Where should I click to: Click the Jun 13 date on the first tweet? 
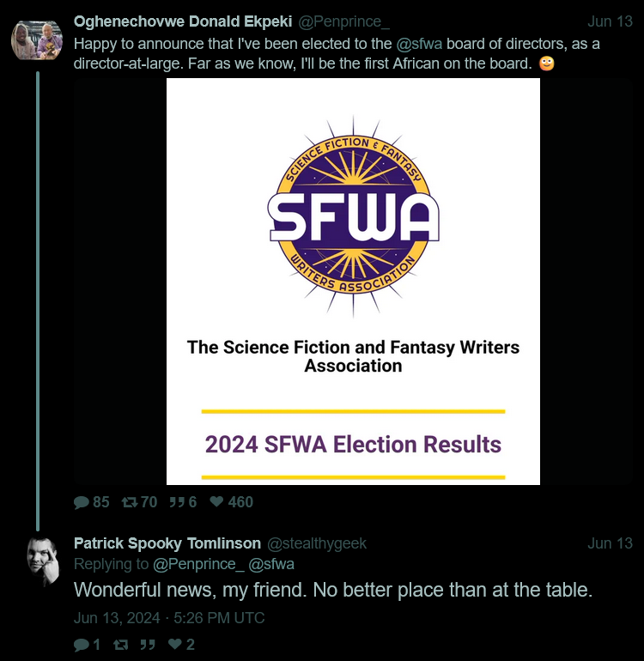click(x=610, y=21)
